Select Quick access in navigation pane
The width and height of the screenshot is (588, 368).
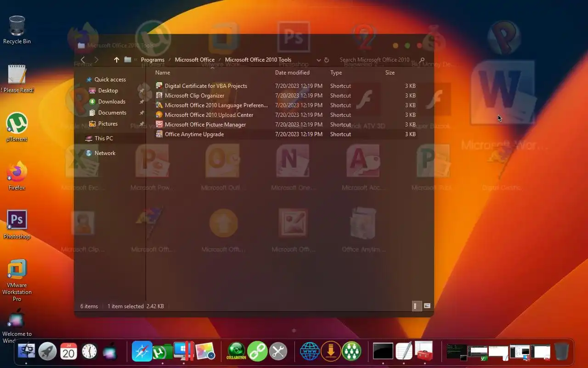coord(106,80)
